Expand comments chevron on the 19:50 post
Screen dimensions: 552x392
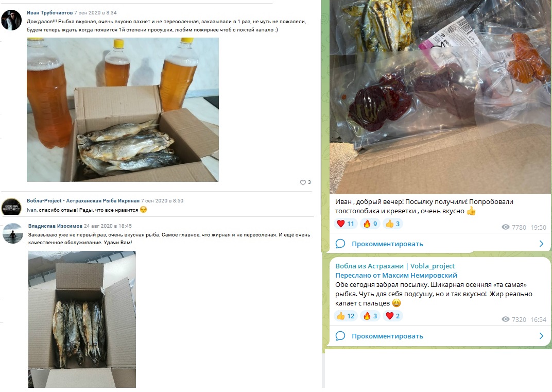tap(541, 244)
